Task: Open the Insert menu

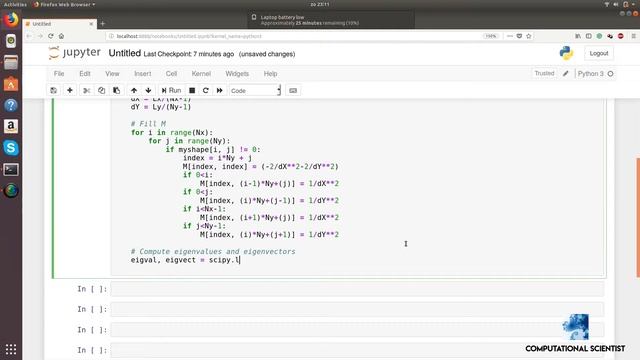Action: point(142,73)
